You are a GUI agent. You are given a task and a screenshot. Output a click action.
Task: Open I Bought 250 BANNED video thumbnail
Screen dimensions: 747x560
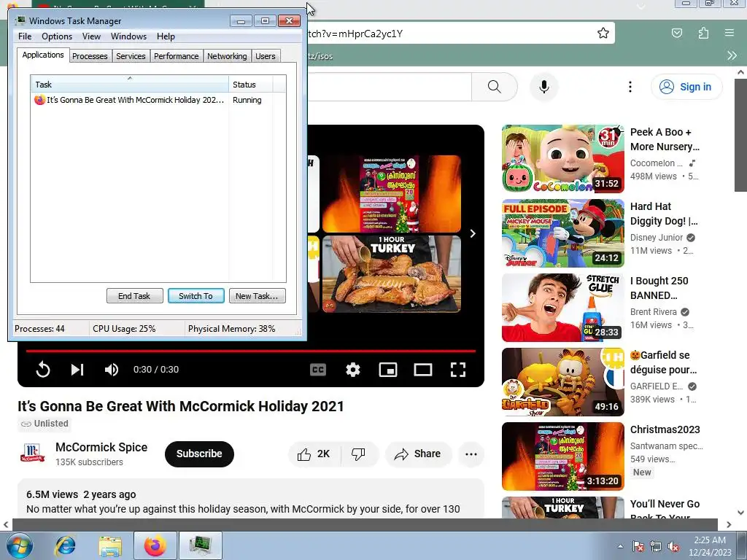pos(562,307)
